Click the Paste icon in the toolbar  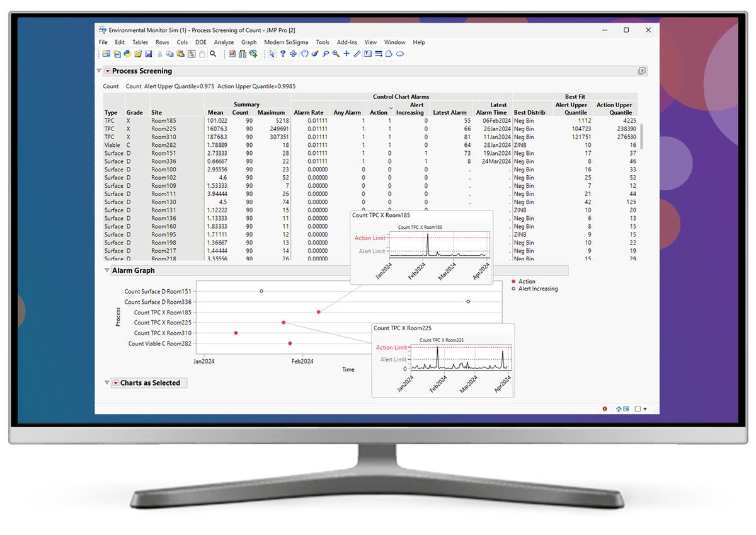[x=179, y=54]
